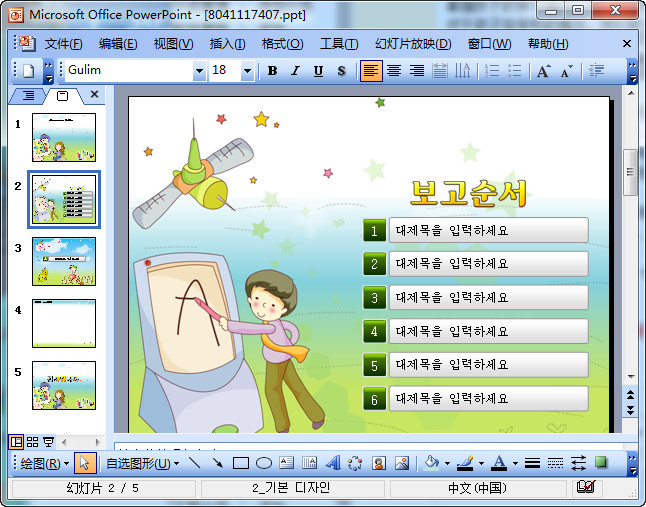The width and height of the screenshot is (646, 507).
Task: Select slide 3 thumbnail
Action: point(64,261)
